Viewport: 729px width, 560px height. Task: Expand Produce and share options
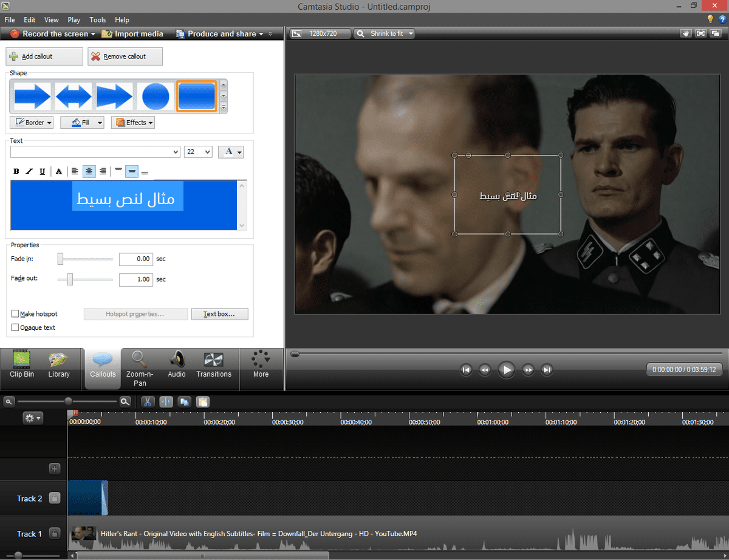(261, 34)
